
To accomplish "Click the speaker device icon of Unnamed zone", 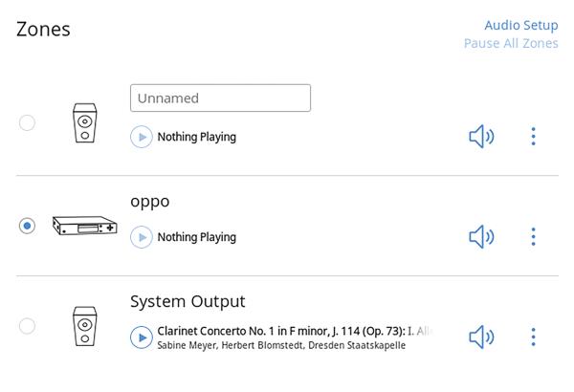I will (85, 123).
